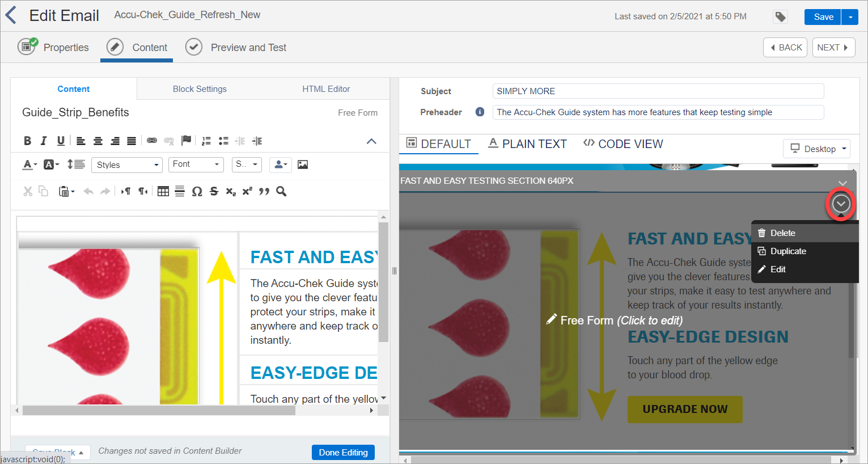Open the background color dropdown
This screenshot has width=868, height=464.
(52, 164)
